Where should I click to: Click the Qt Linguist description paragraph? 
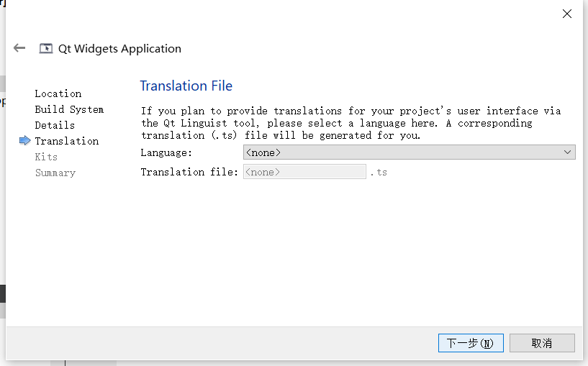[x=350, y=123]
